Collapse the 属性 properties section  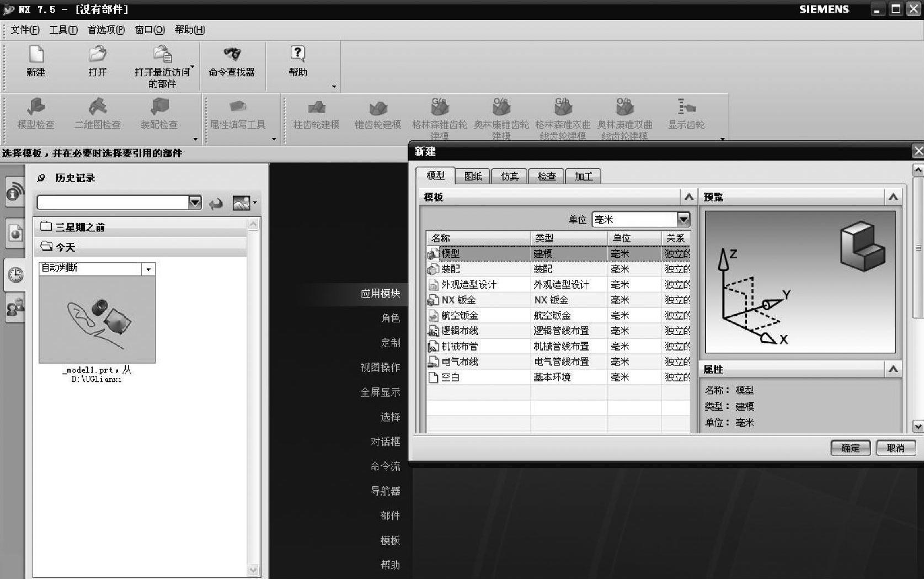pos(893,369)
